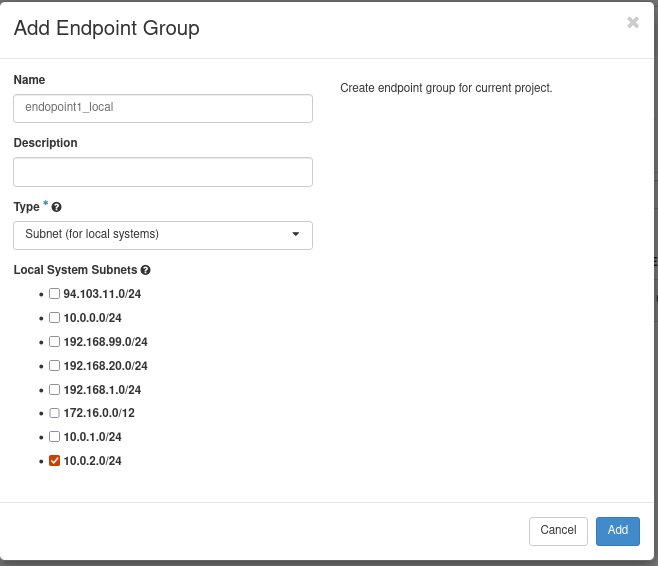Check the 172.16.0.0/12 subnet checkbox
This screenshot has height=566, width=658.
click(55, 413)
